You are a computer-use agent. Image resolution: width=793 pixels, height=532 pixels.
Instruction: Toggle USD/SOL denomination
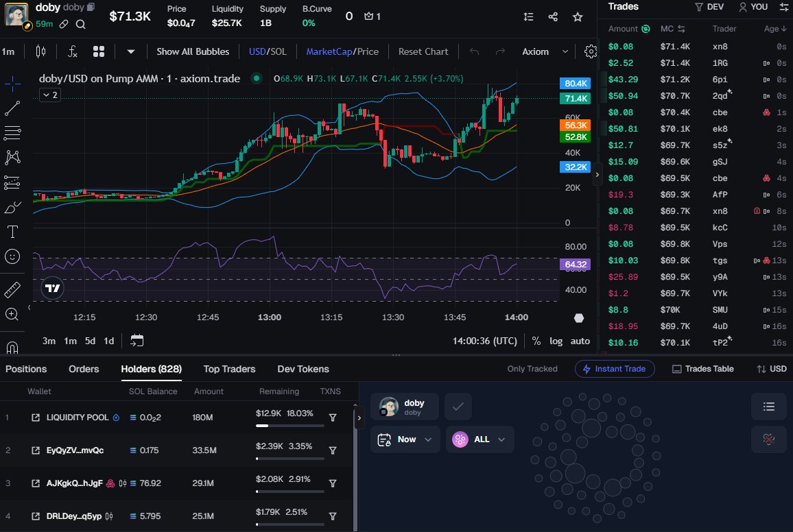[x=268, y=51]
